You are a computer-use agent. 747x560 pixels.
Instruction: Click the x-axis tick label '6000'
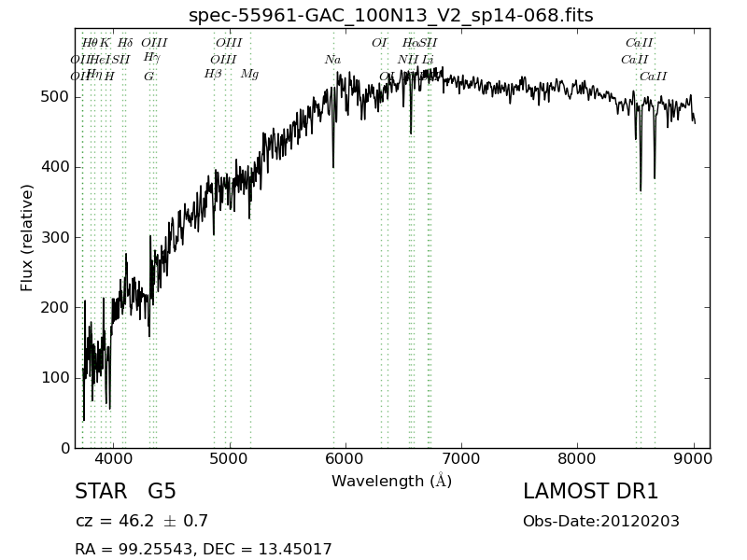tap(345, 459)
